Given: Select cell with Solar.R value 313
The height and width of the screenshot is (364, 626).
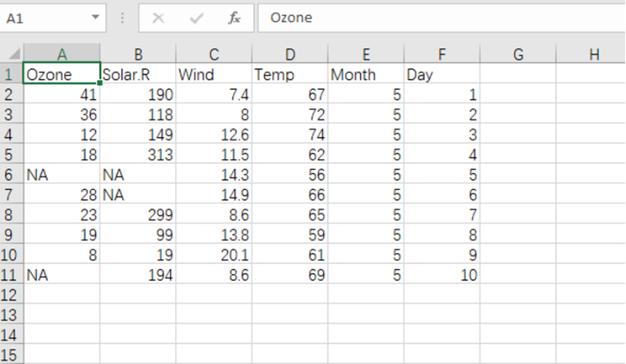Looking at the screenshot, I should tap(138, 154).
